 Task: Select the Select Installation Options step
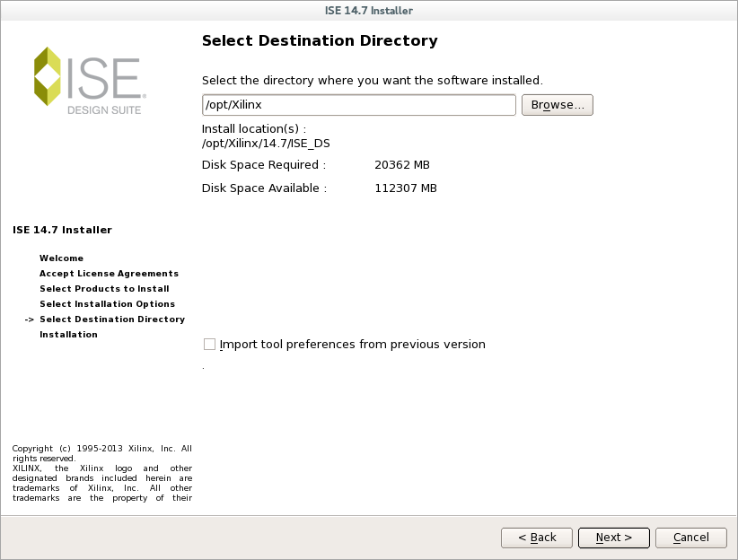(x=108, y=304)
